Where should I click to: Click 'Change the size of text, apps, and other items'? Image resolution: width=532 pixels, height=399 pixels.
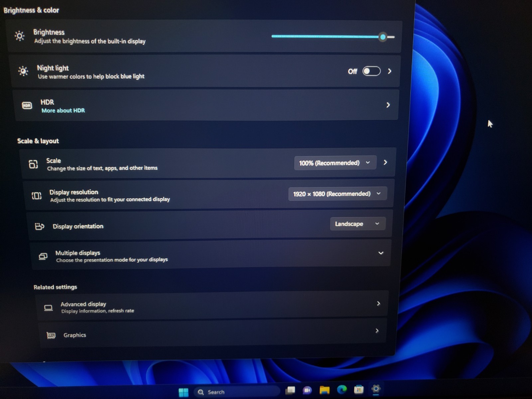coord(102,168)
